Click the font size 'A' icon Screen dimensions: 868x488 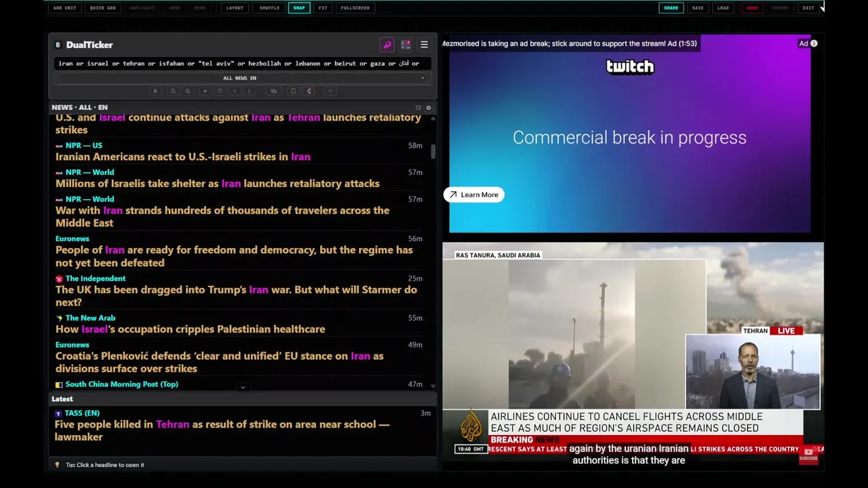(x=155, y=91)
